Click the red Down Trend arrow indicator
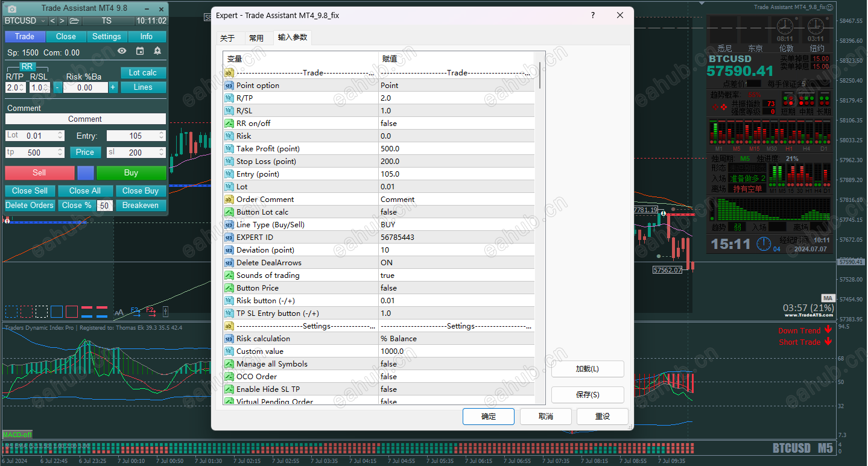Viewport: 868px width, 466px height. point(828,330)
